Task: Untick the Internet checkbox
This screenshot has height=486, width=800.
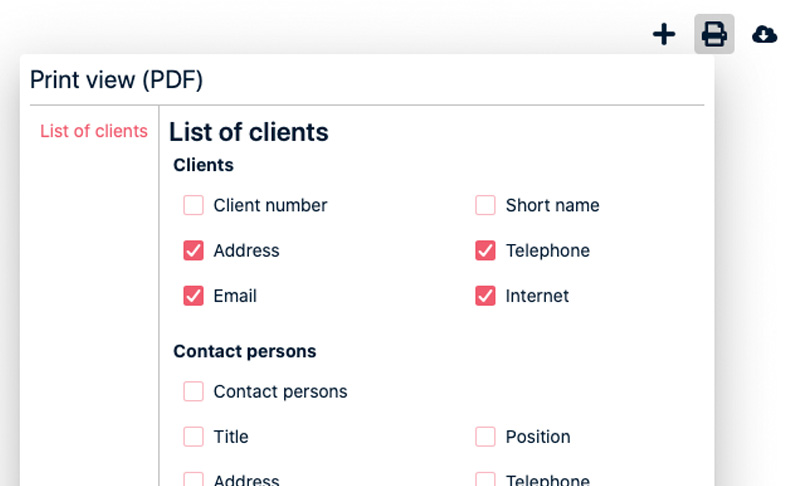Action: point(485,296)
